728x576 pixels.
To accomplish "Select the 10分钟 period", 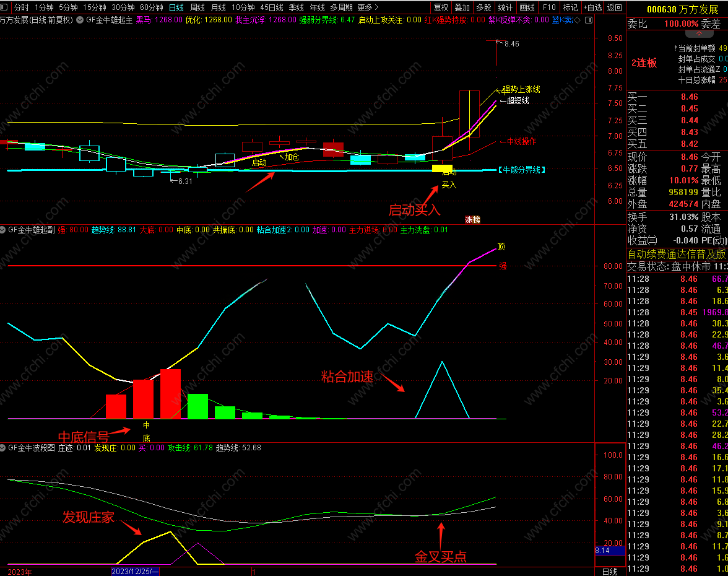I will pyautogui.click(x=243, y=7).
